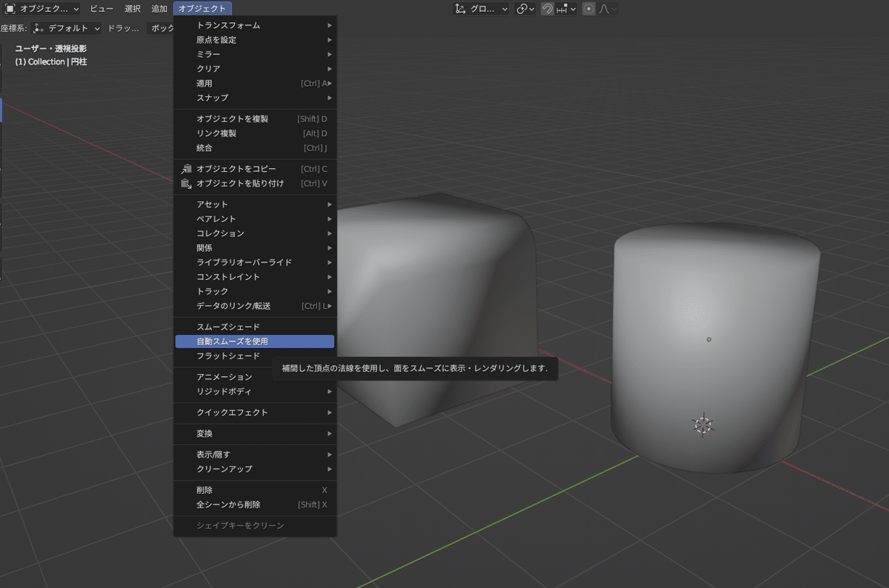Apply スムーズシェード to the object
Screen dimensions: 889x588
tap(255, 327)
